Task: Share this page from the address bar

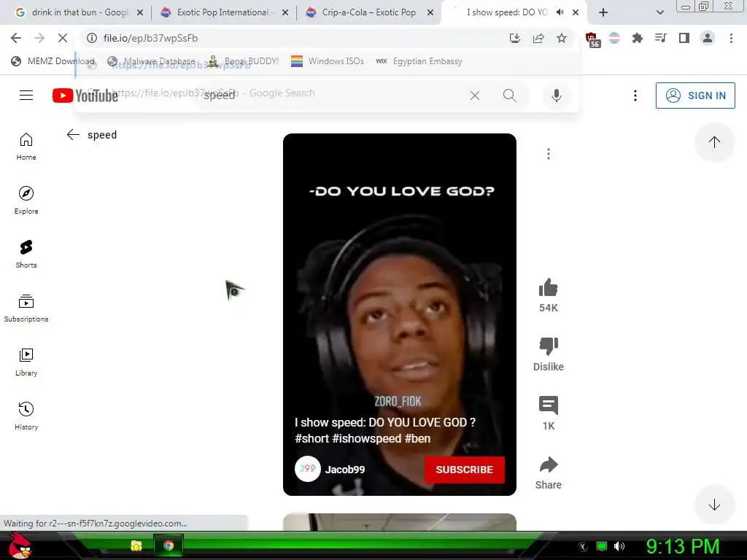Action: [x=538, y=38]
